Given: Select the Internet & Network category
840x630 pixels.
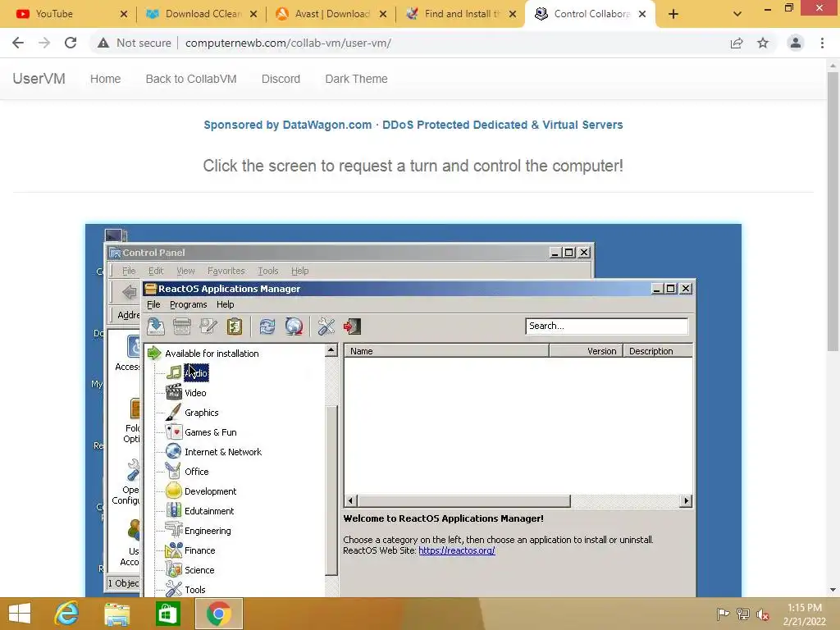Looking at the screenshot, I should 223,452.
